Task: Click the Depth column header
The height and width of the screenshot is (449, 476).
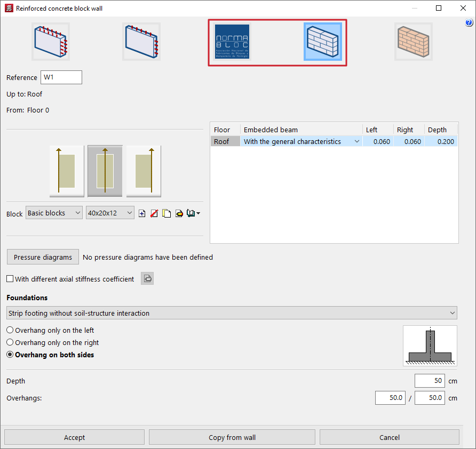Action: coord(441,130)
